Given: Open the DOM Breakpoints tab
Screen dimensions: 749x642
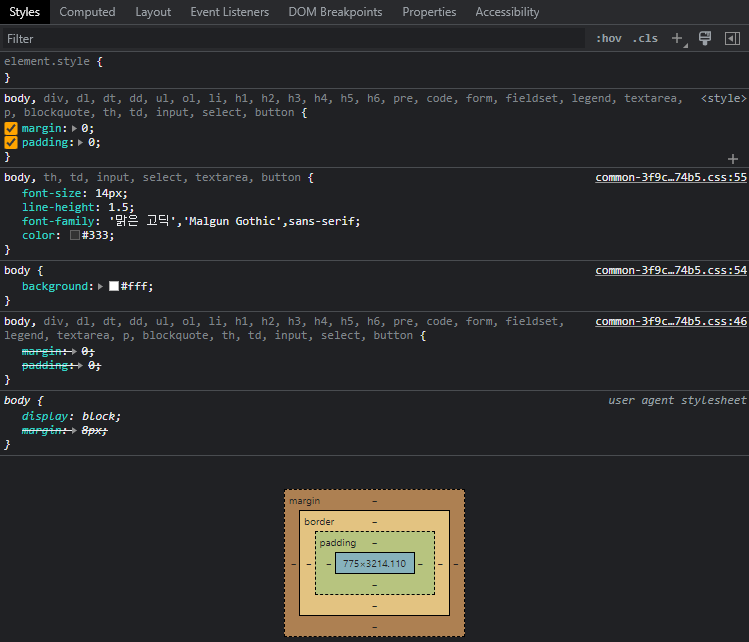Looking at the screenshot, I should (x=335, y=12).
